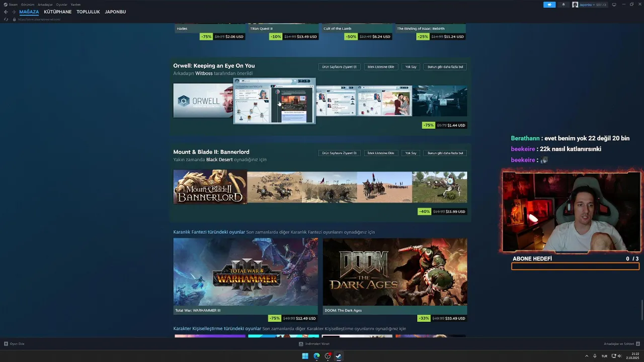Open the Windows Start menu

305,356
